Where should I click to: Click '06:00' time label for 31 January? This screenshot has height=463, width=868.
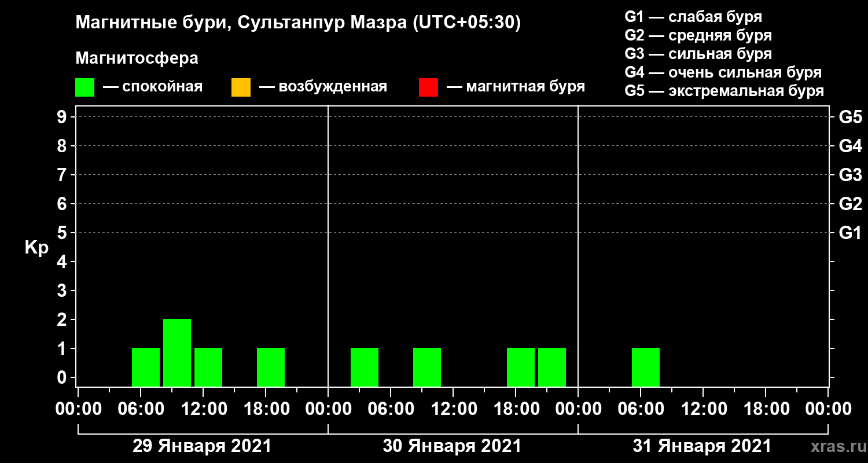641,409
